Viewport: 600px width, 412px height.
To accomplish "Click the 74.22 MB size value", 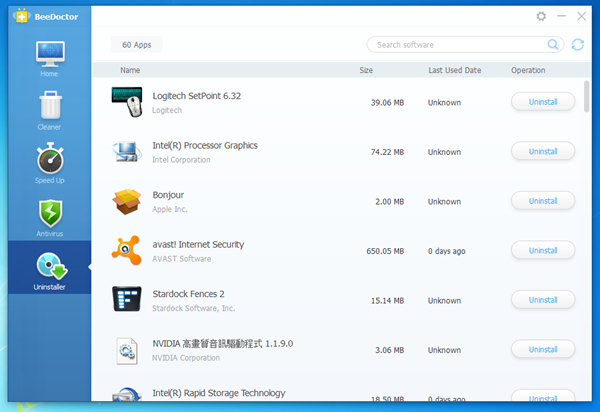I will tap(387, 152).
